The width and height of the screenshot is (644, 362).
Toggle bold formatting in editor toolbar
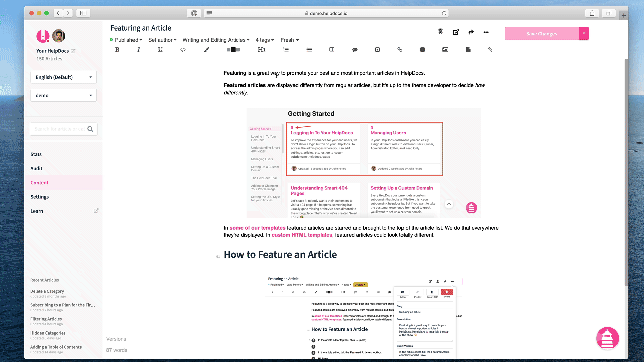(117, 50)
